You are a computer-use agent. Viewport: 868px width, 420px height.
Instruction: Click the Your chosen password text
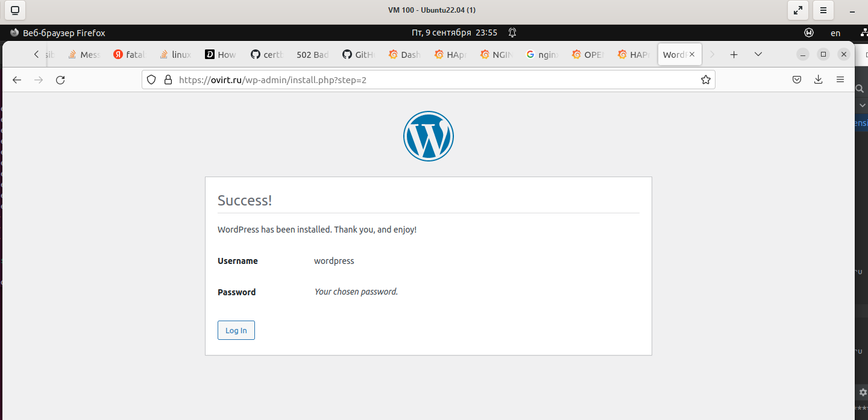point(356,292)
